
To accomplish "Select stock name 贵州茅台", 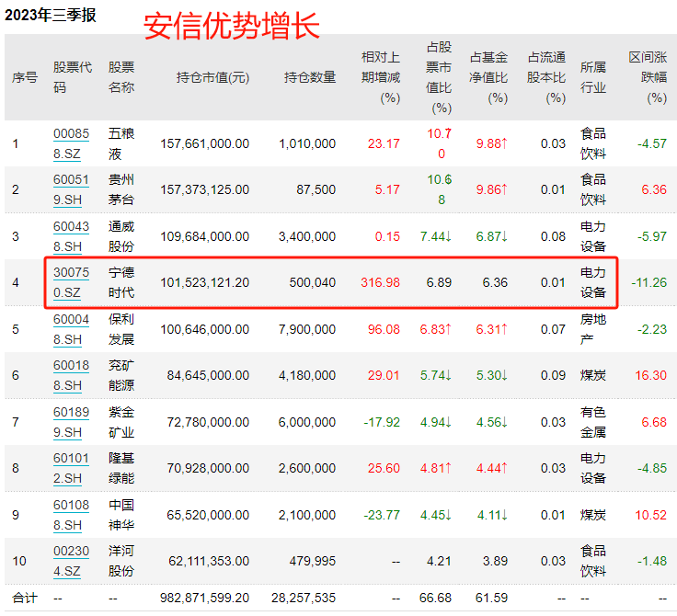I will pos(121,190).
